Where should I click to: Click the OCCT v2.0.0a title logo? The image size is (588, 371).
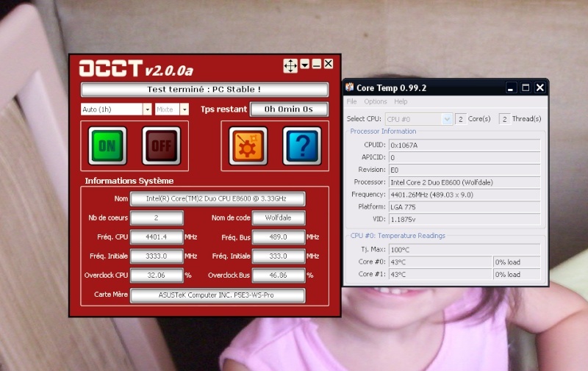click(136, 68)
